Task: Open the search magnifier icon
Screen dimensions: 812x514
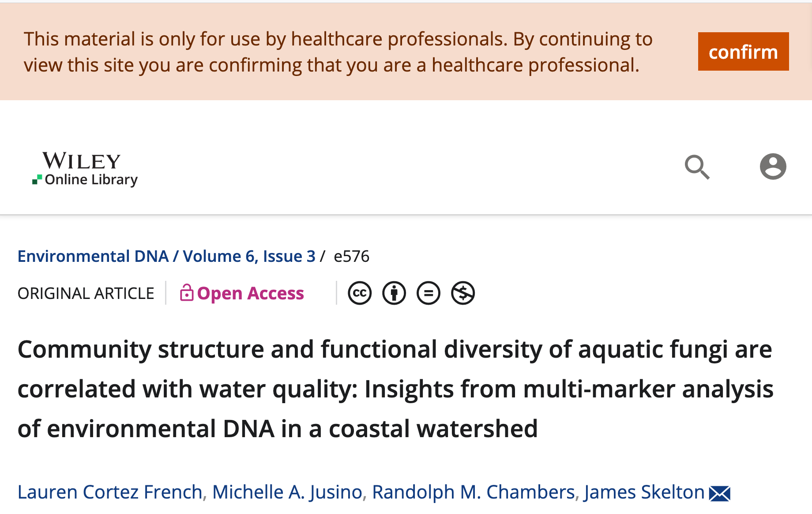Action: (697, 167)
